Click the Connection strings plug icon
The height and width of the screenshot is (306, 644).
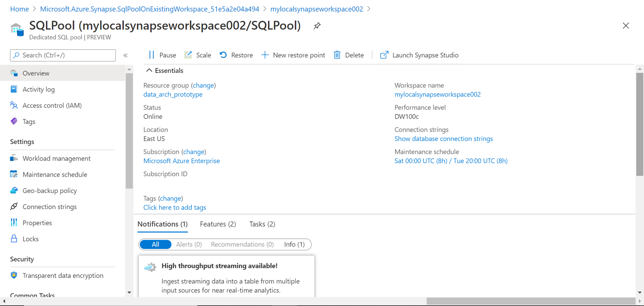point(14,206)
